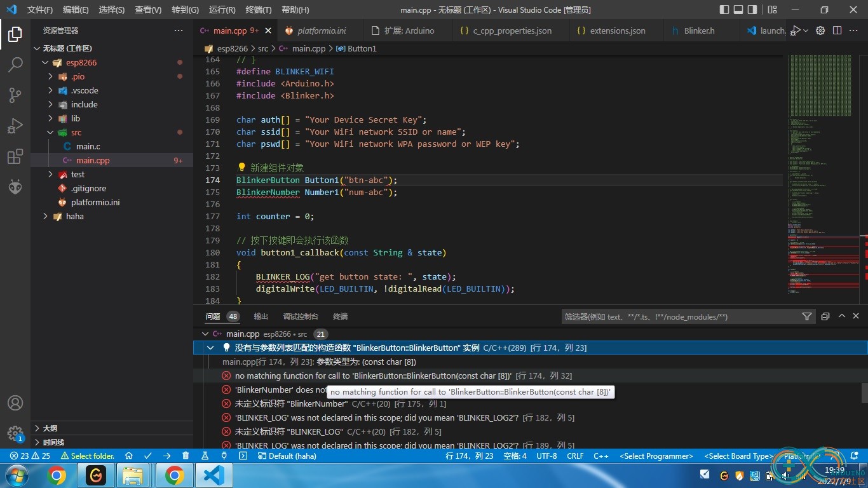Click the PlatformIO Build checkmark icon
The width and height of the screenshot is (868, 488).
pyautogui.click(x=148, y=456)
